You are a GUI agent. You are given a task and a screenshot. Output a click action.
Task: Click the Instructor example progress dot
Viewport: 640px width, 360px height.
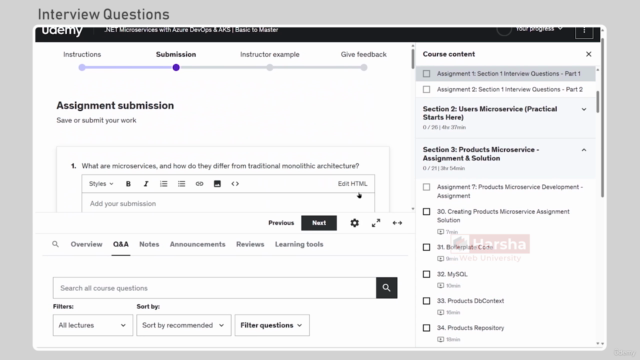pos(270,67)
